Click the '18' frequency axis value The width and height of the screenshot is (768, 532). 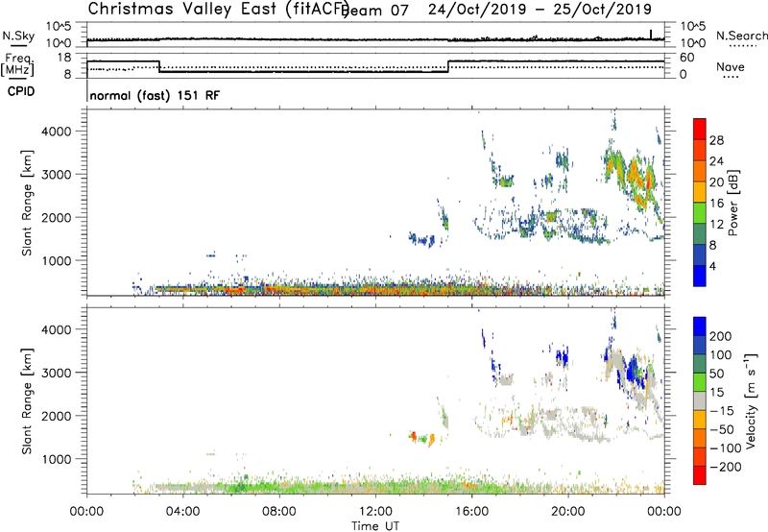(x=64, y=58)
